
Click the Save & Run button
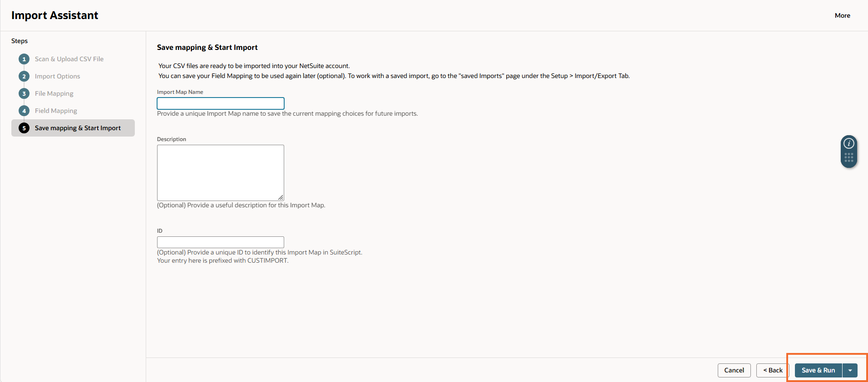pyautogui.click(x=819, y=370)
